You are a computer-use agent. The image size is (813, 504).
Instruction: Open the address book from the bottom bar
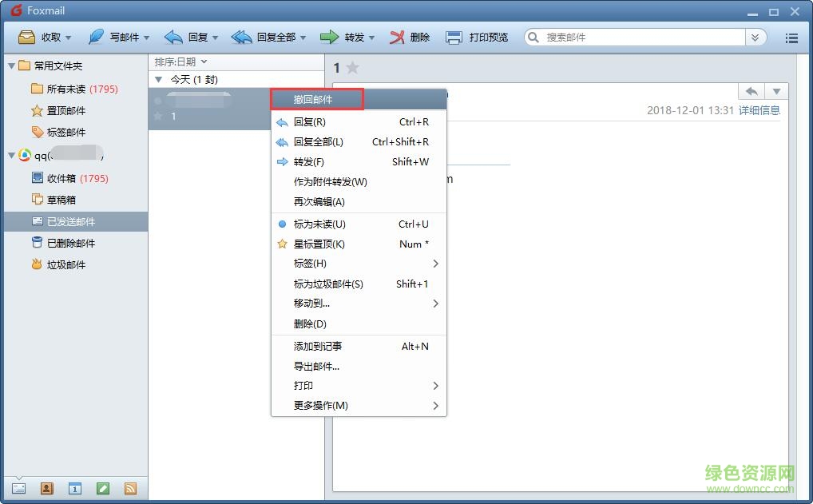(46, 487)
